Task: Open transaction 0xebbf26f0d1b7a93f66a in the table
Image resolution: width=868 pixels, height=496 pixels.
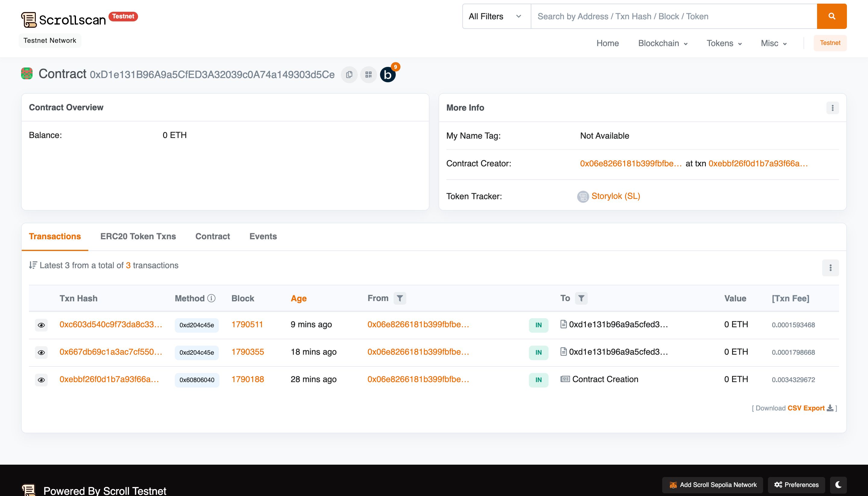Action: (109, 379)
